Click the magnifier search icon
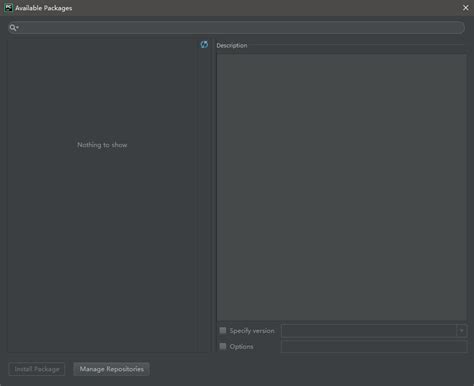Image resolution: width=474 pixels, height=386 pixels. click(13, 28)
